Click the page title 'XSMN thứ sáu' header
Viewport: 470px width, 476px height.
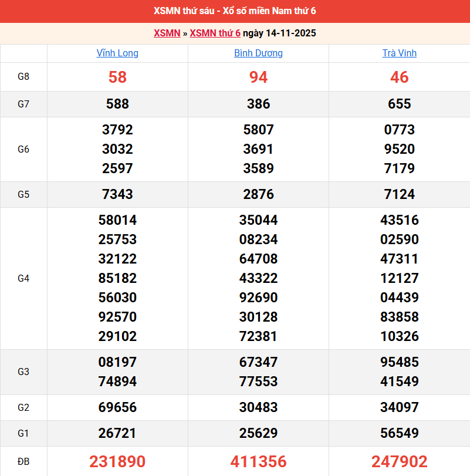click(x=235, y=11)
